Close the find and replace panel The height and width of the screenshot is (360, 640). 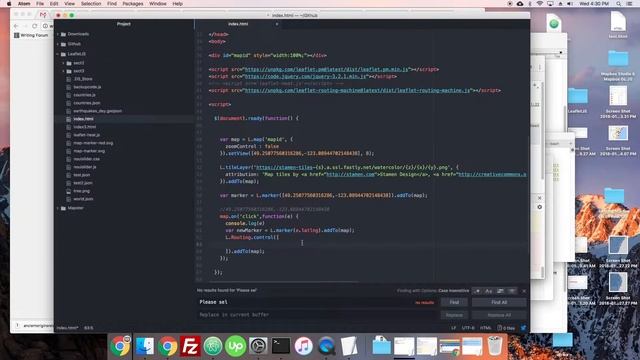tap(524, 291)
